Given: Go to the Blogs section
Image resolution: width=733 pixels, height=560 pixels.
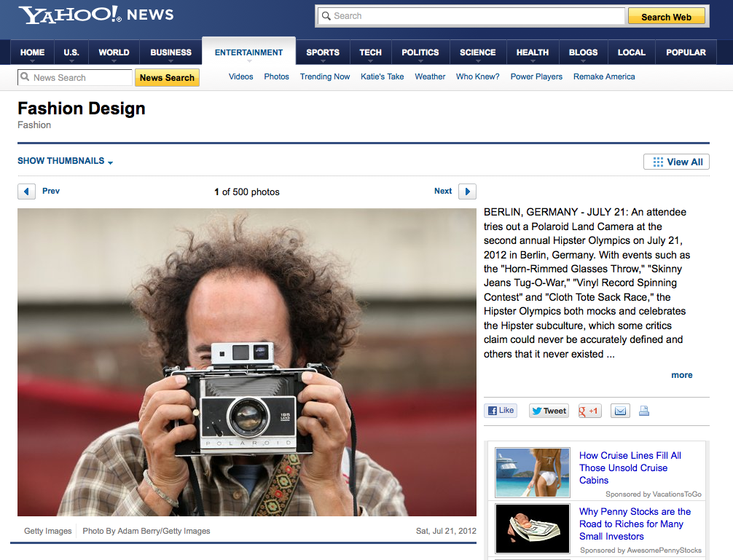Looking at the screenshot, I should click(x=584, y=52).
